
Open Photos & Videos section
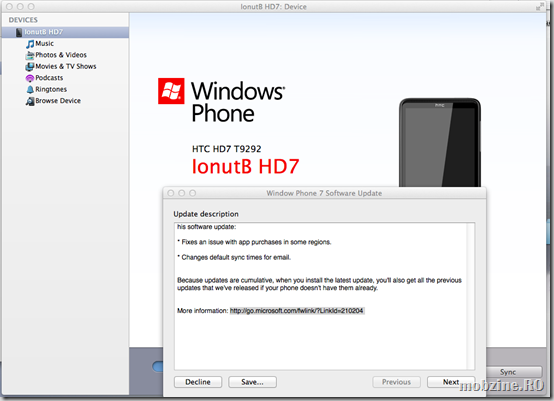tap(61, 55)
